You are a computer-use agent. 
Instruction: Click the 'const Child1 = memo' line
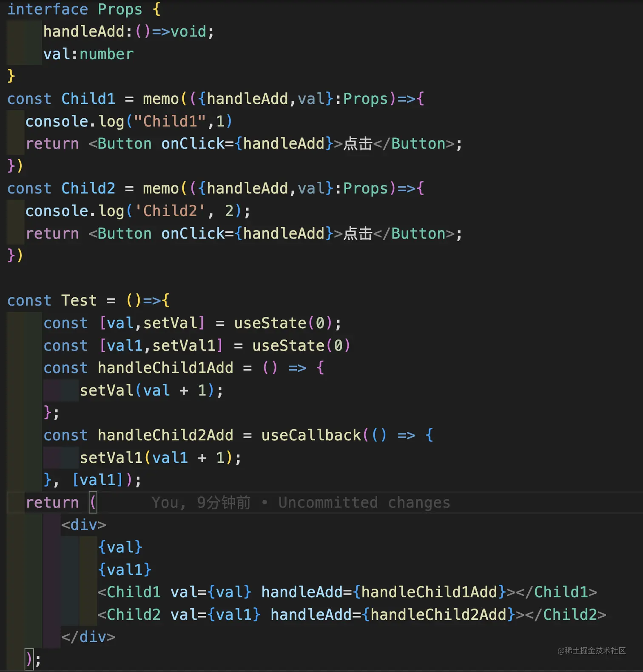pos(216,99)
